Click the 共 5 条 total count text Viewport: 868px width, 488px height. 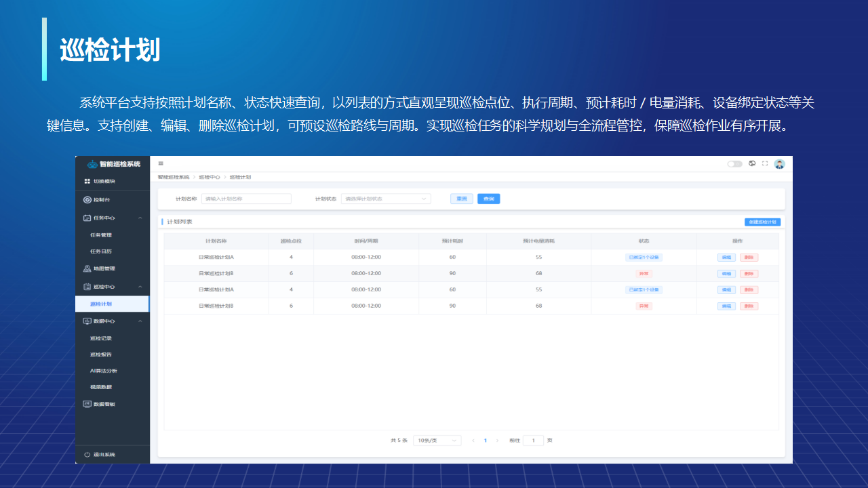(x=399, y=441)
